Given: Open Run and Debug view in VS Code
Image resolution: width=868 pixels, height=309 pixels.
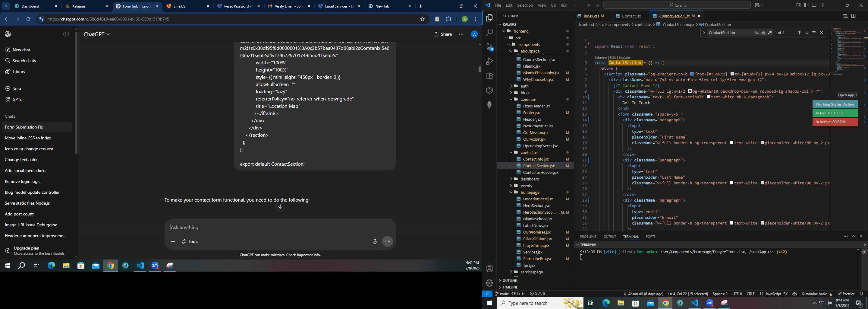Looking at the screenshot, I should (x=489, y=61).
